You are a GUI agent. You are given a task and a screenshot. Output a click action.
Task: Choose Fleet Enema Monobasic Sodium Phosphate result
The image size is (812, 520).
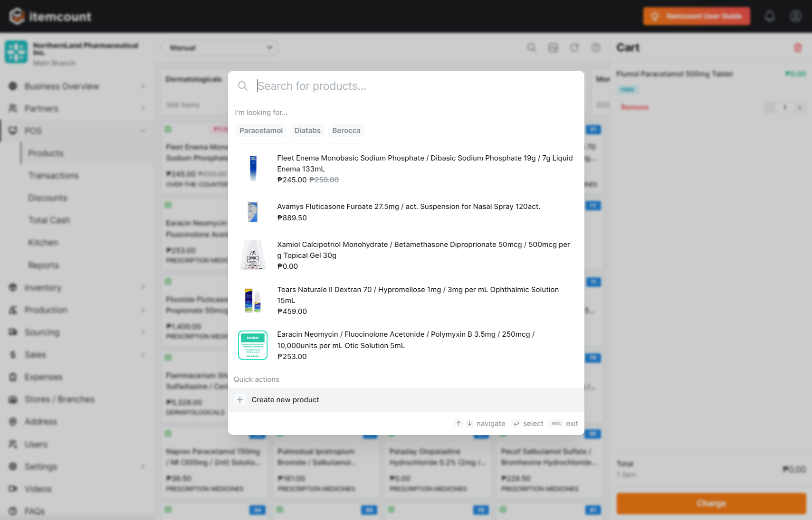coord(406,169)
